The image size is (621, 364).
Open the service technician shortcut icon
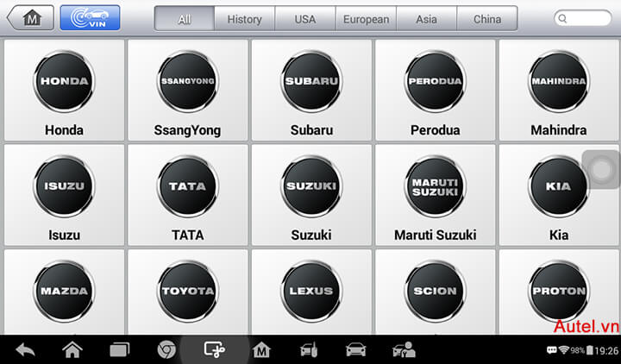404,350
